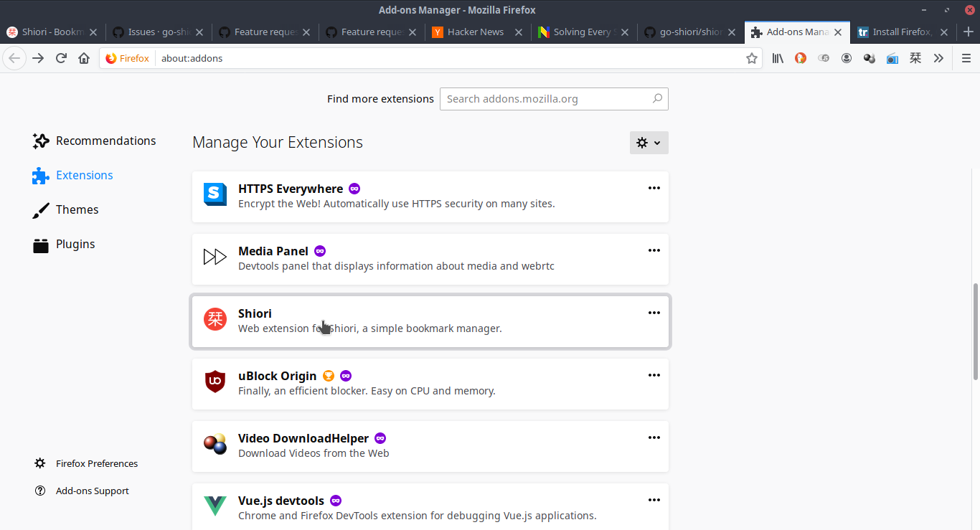Click the page vertical scrollbar thumb

coord(976,331)
